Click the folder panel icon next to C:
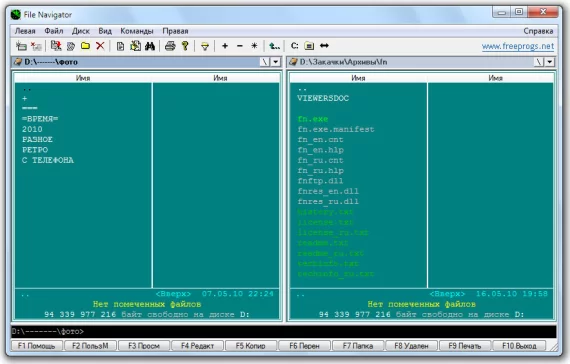570x364 pixels. pos(309,46)
